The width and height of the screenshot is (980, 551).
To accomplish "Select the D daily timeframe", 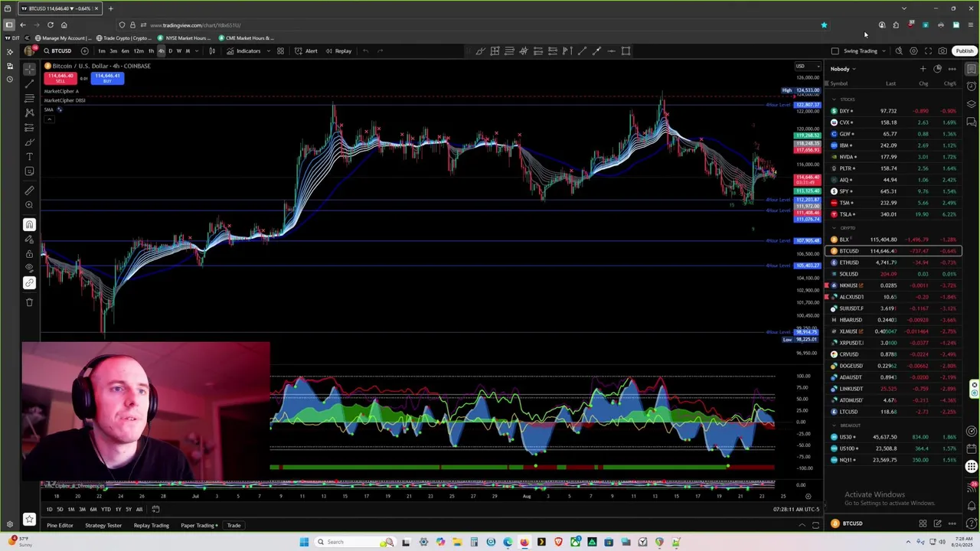I will point(170,51).
